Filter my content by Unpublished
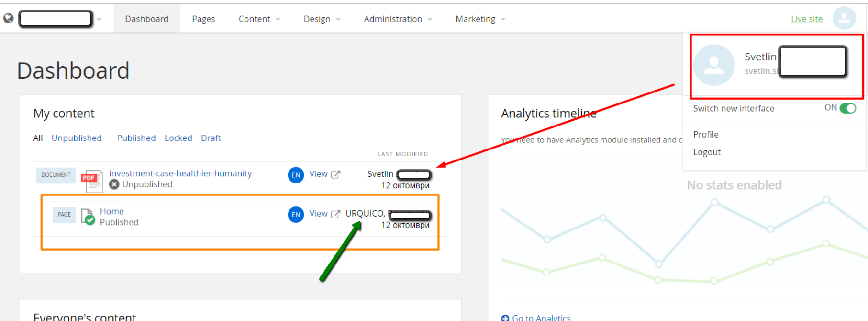Viewport: 868px width, 321px height. (x=77, y=138)
